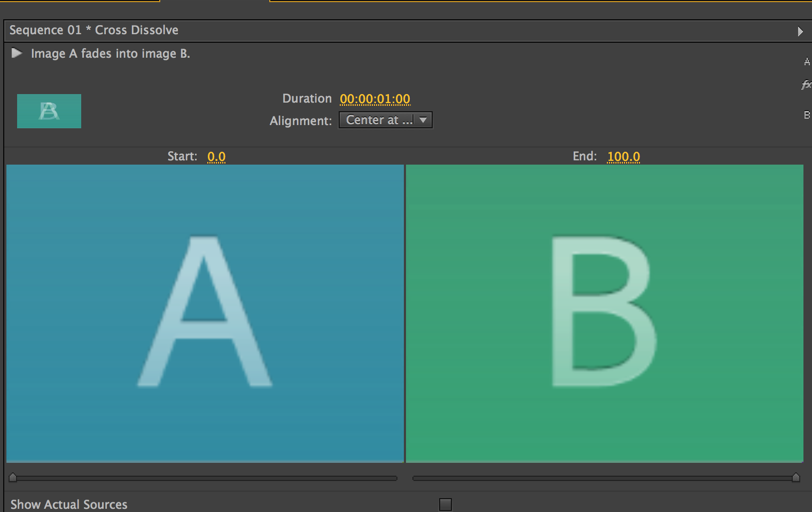Viewport: 812px width, 512px height.
Task: Click the small teal transition thumbnail
Action: (x=49, y=111)
